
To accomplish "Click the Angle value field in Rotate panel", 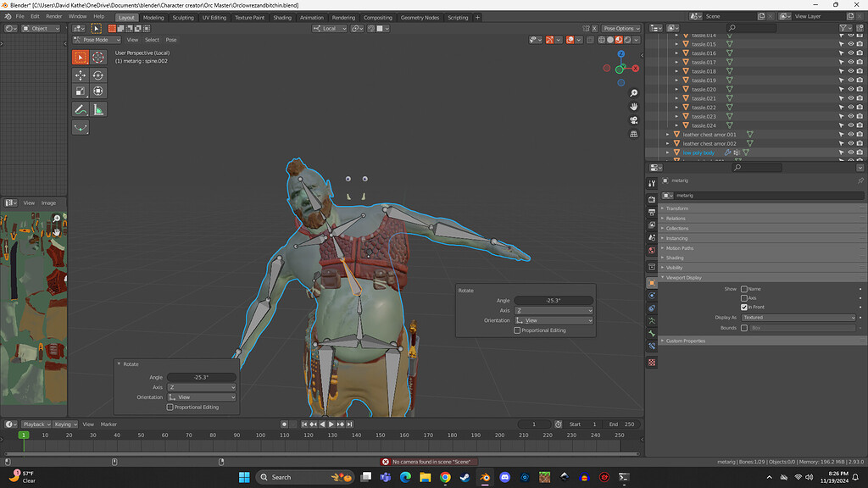I will 555,300.
